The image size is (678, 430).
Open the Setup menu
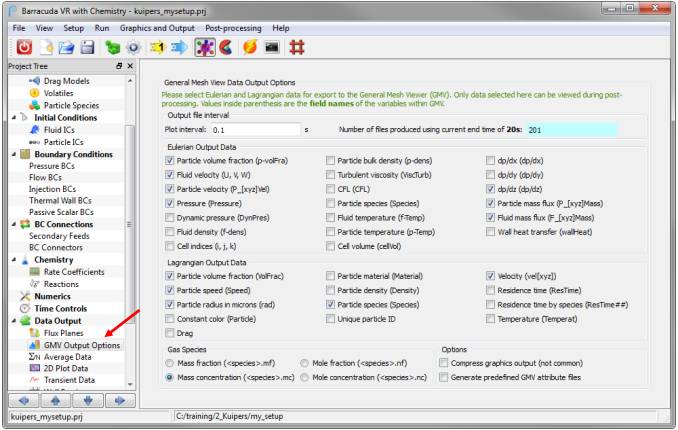74,28
